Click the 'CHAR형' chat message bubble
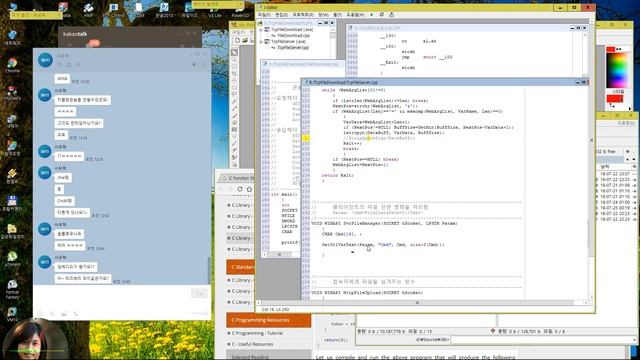Image resolution: width=640 pixels, height=360 pixels. pos(64,201)
